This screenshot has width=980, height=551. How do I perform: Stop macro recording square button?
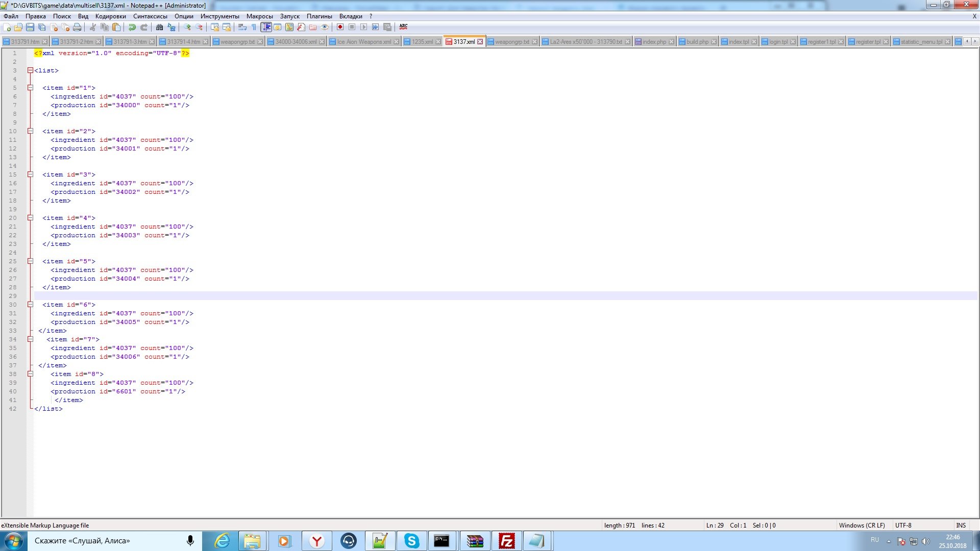[x=352, y=27]
